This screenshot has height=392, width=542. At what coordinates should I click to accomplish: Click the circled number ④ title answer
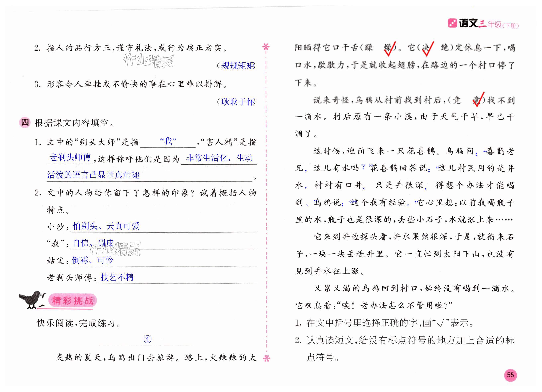pos(147,339)
